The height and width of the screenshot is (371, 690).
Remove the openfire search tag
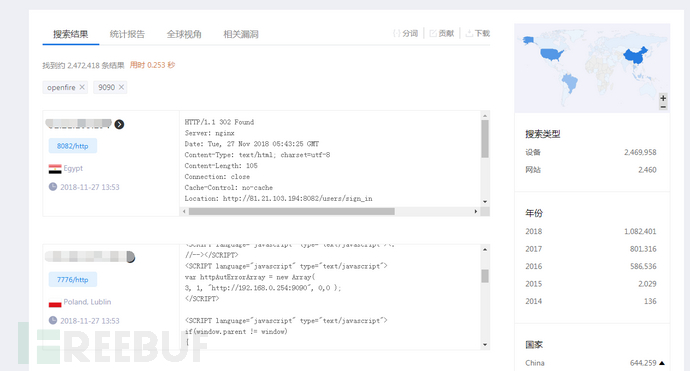click(x=82, y=87)
